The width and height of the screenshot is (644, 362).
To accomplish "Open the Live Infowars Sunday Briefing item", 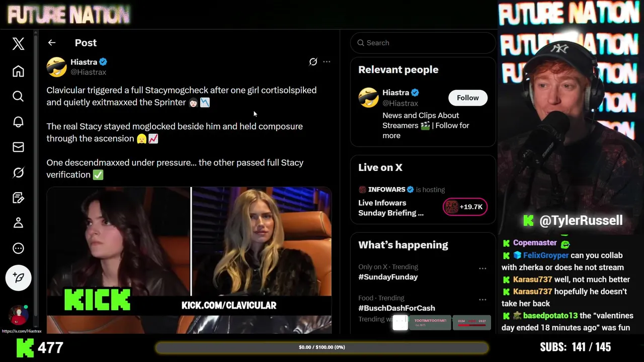I will (x=391, y=208).
